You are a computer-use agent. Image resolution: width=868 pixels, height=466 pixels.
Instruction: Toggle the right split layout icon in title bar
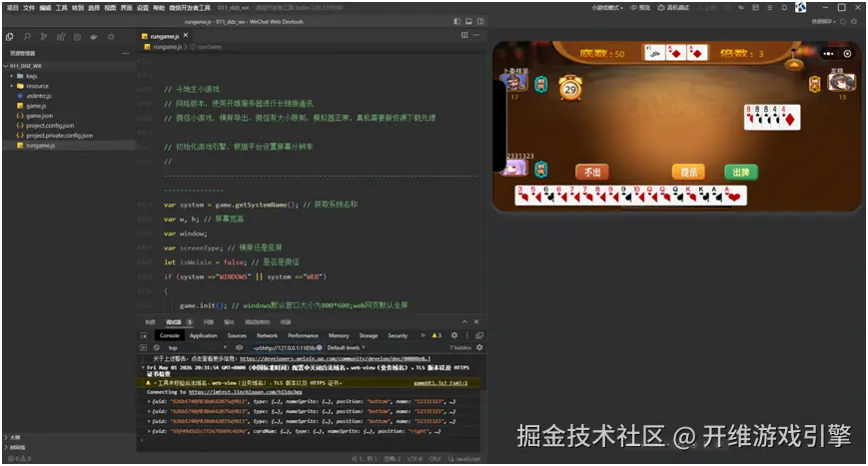(x=479, y=22)
